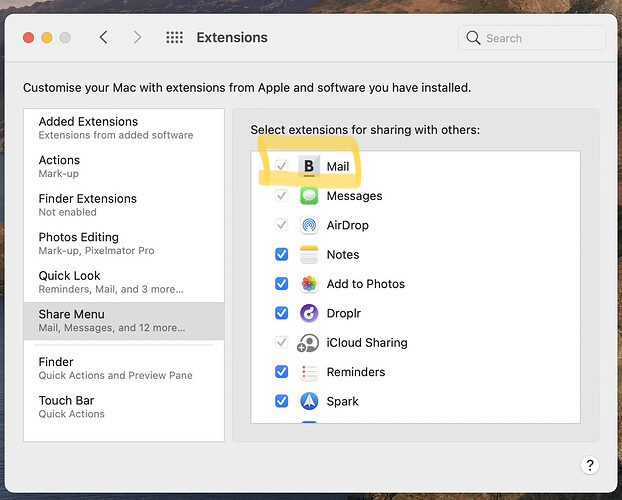Click the Spark label text
Image resolution: width=622 pixels, height=500 pixels.
342,401
